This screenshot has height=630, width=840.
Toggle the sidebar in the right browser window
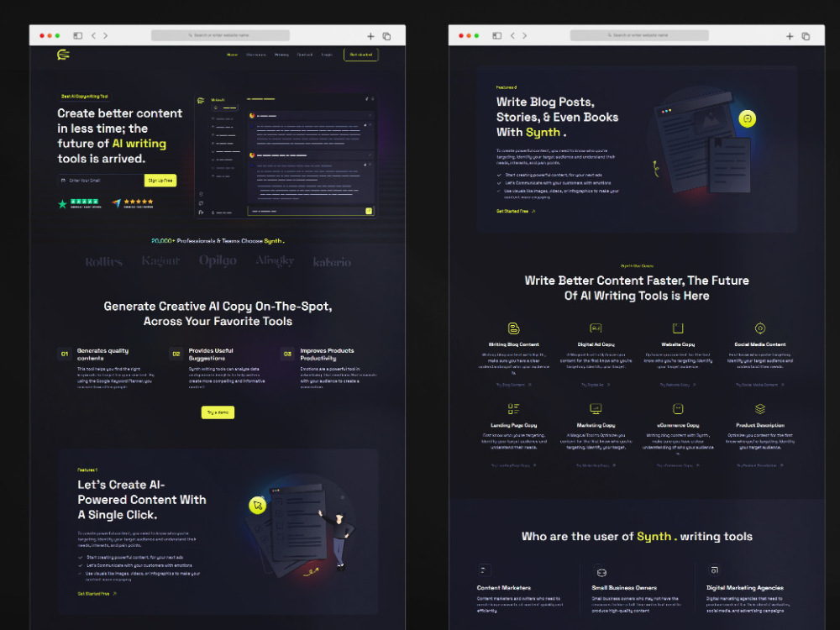coord(496,35)
